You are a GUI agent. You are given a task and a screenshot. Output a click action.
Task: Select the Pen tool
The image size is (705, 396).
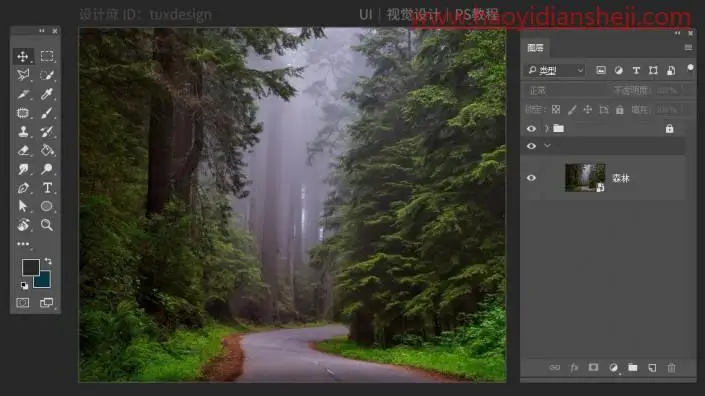[23, 188]
